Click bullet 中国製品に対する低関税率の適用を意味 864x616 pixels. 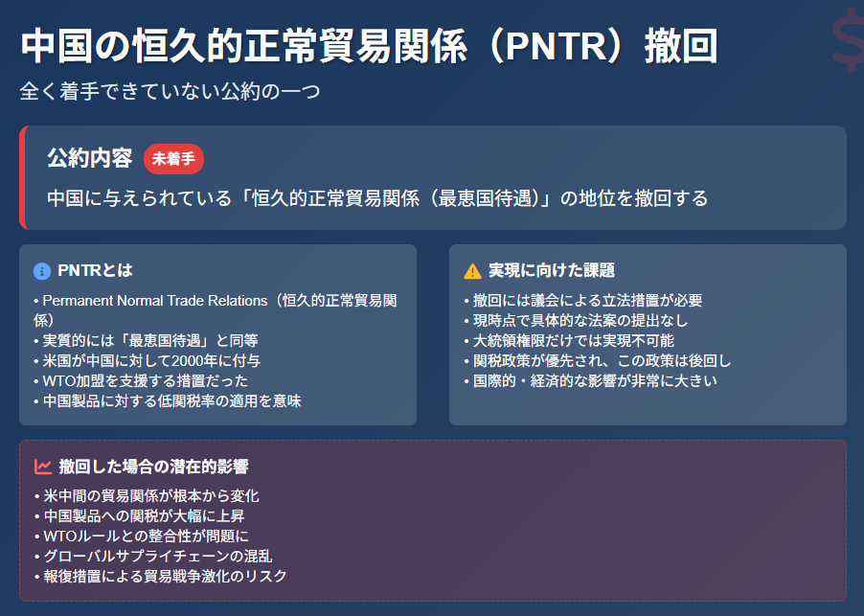coord(168,401)
